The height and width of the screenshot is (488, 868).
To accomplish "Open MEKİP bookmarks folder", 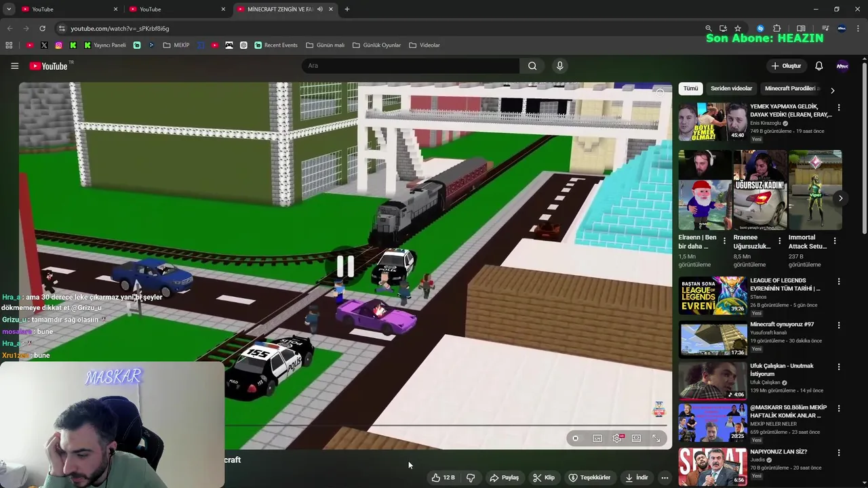I will [176, 45].
